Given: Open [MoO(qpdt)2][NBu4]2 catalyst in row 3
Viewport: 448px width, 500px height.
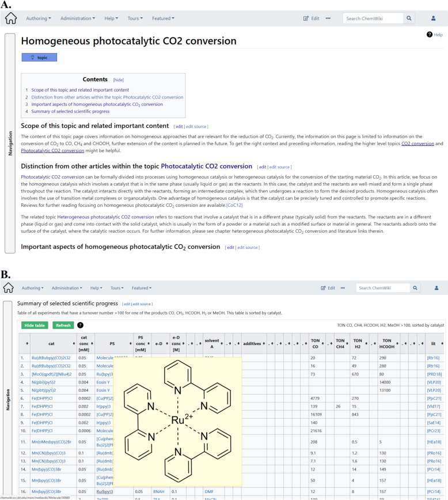Looking at the screenshot, I should [x=51, y=374].
